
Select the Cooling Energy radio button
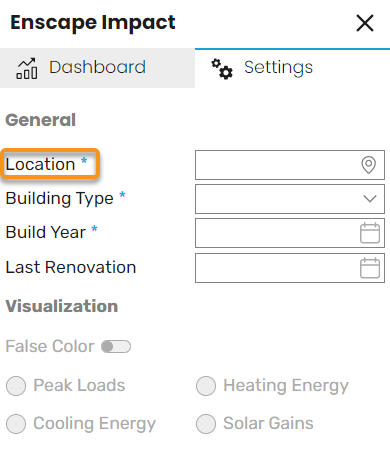click(16, 424)
